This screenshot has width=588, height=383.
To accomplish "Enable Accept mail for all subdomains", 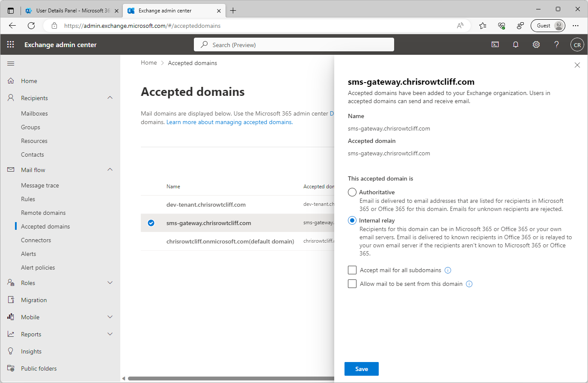I will click(x=352, y=270).
